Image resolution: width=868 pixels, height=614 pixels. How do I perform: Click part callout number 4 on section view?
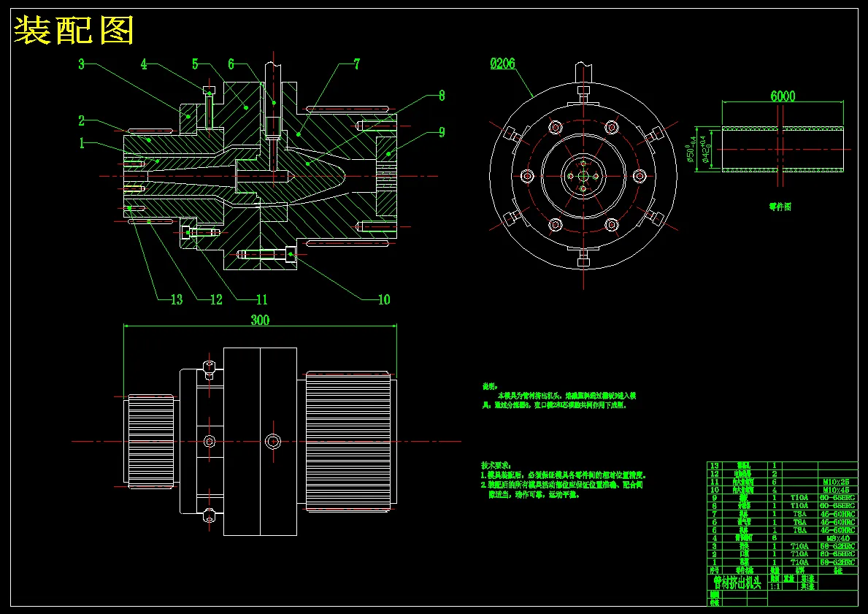(x=144, y=64)
